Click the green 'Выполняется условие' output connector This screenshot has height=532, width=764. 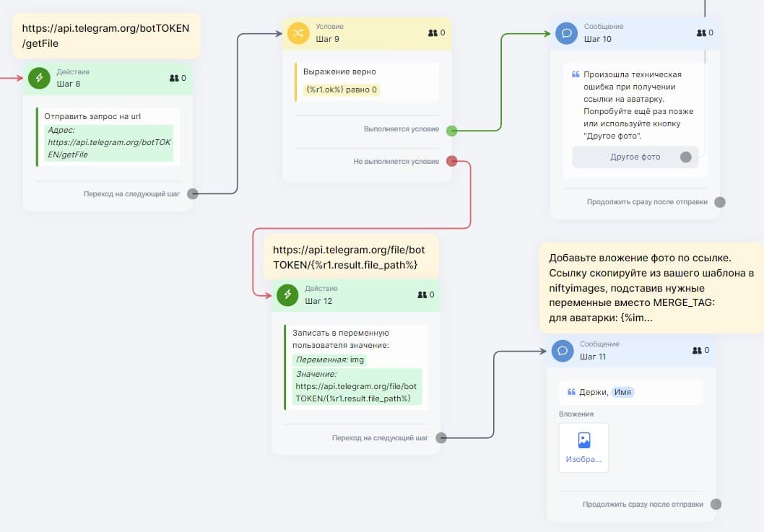tap(451, 131)
